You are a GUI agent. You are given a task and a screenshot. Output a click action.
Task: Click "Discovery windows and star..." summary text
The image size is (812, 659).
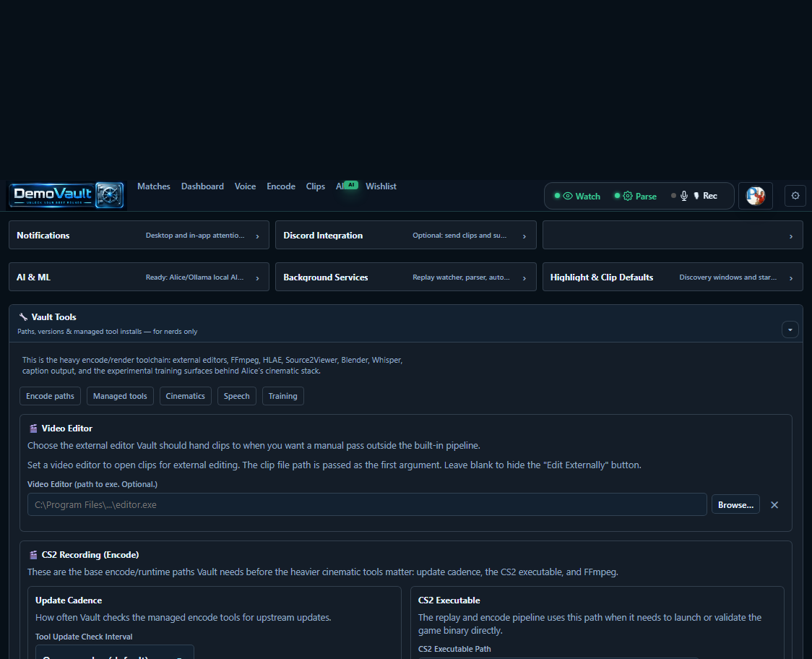click(x=727, y=277)
